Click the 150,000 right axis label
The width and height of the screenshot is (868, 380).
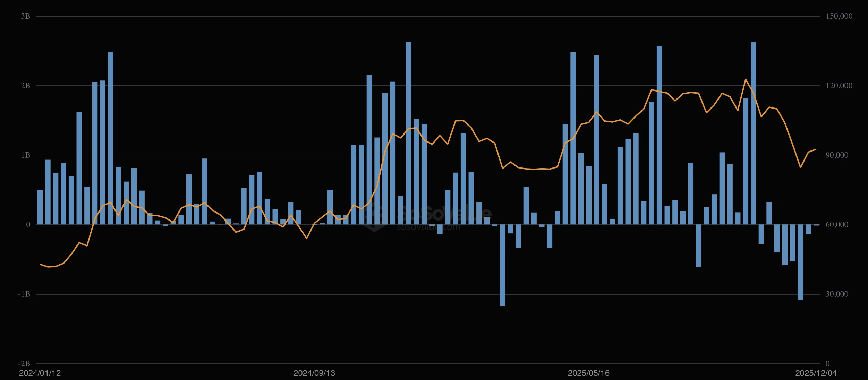click(839, 16)
